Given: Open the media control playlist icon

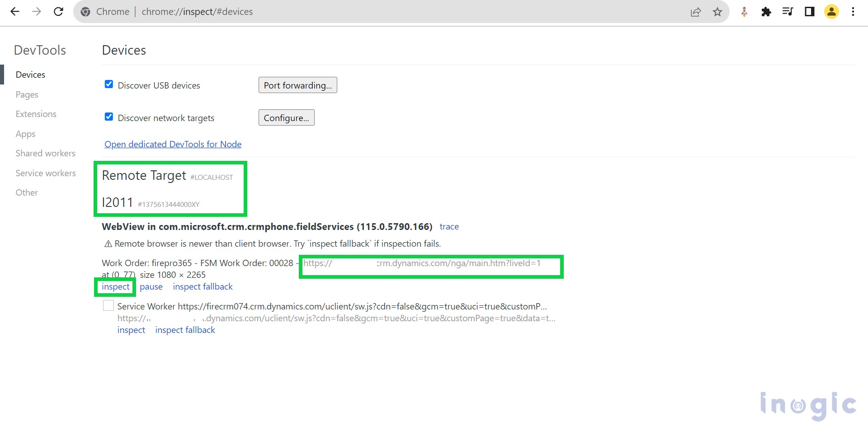Looking at the screenshot, I should pyautogui.click(x=788, y=12).
